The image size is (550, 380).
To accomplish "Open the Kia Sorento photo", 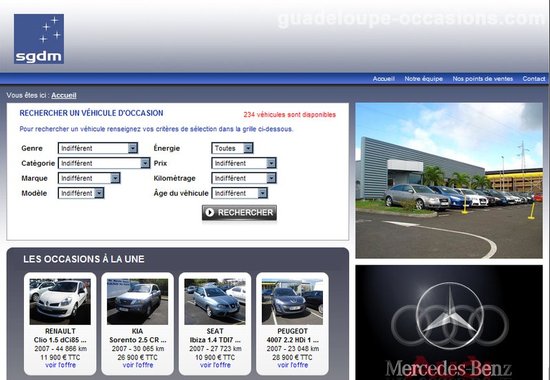I will click(x=138, y=302).
